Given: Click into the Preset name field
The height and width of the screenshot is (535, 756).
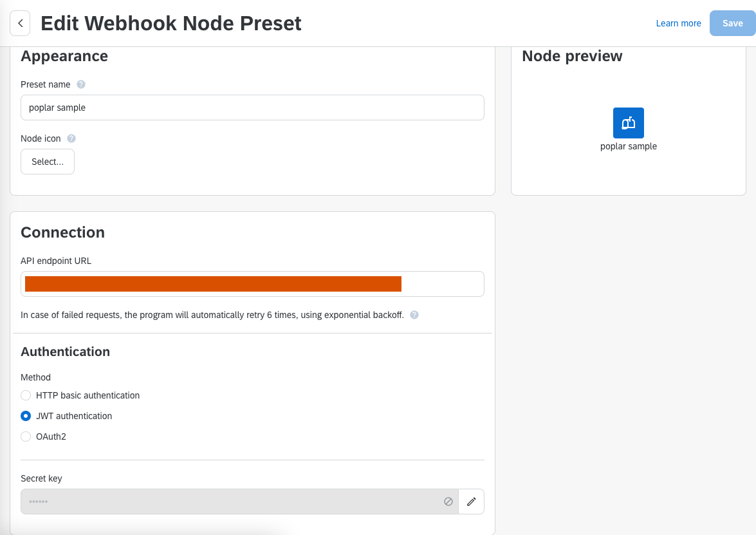Looking at the screenshot, I should click(x=252, y=108).
